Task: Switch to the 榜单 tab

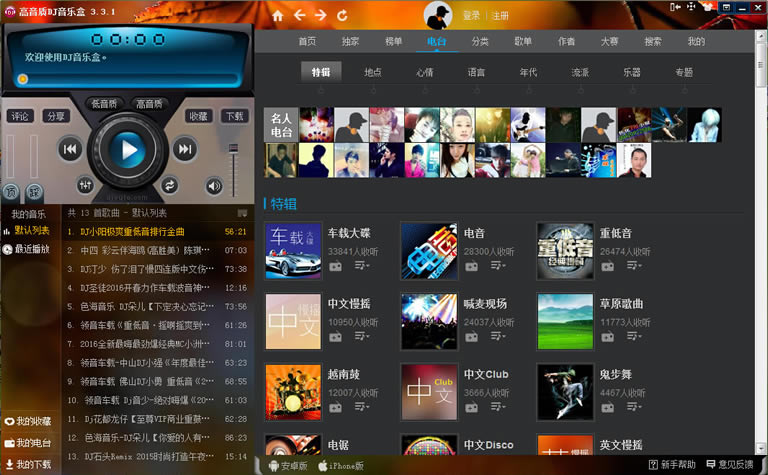Action: click(393, 42)
